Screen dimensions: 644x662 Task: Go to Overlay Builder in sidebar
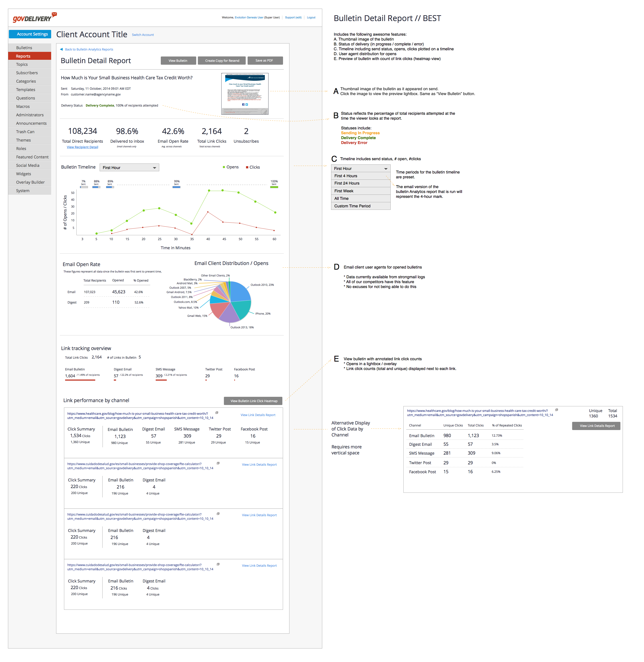pos(30,182)
